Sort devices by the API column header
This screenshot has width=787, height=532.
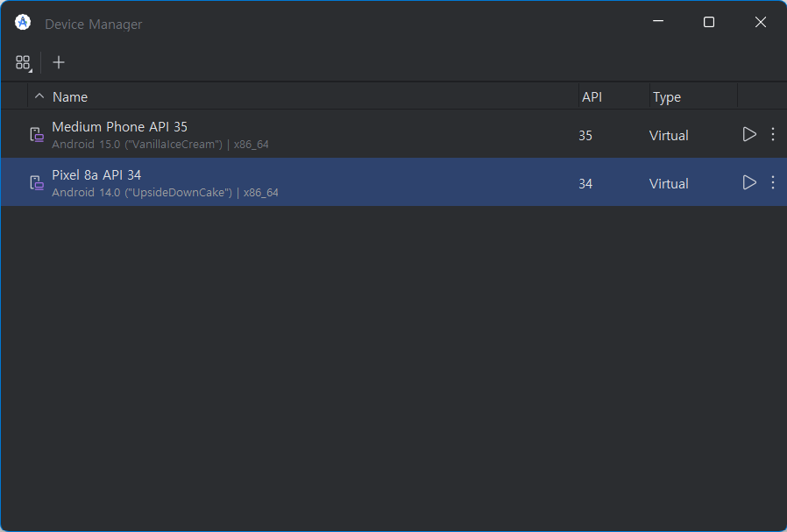click(x=592, y=97)
